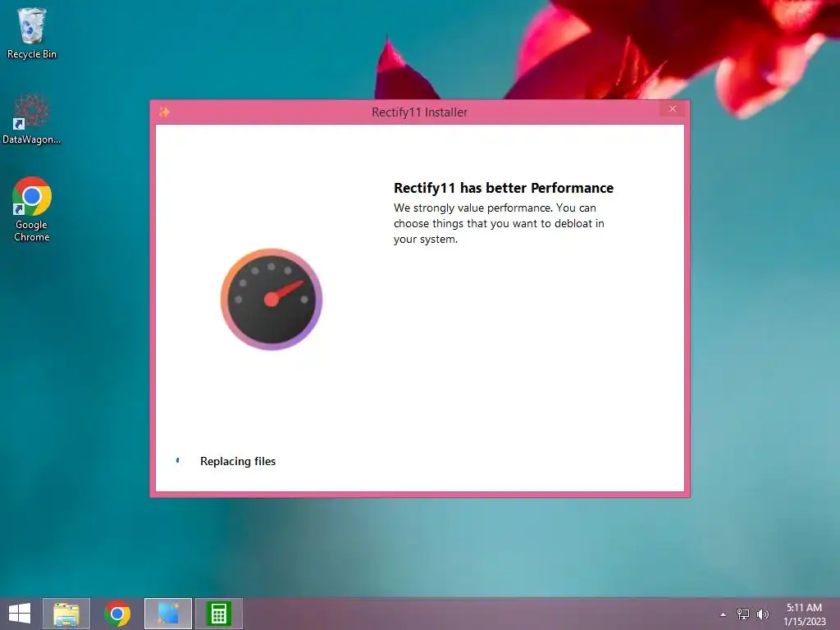Click the 'Rectify11 Installer' title bar text
Viewport: 840px width, 630px height.
point(419,112)
